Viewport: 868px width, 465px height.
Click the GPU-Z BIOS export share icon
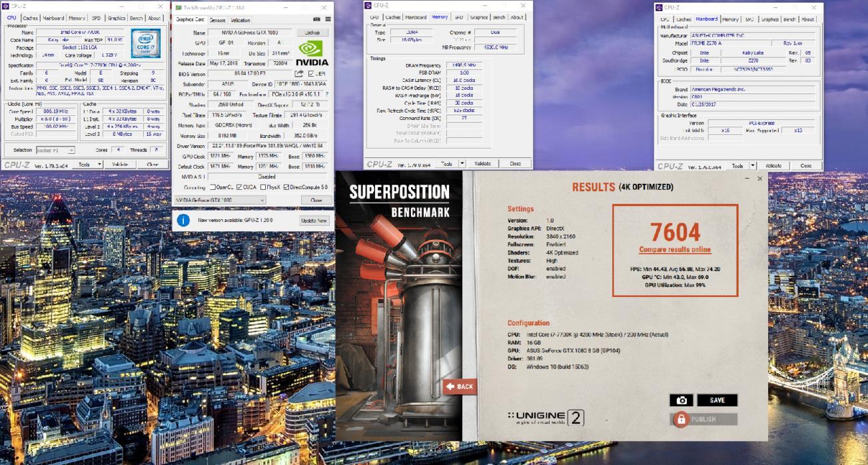tap(299, 74)
